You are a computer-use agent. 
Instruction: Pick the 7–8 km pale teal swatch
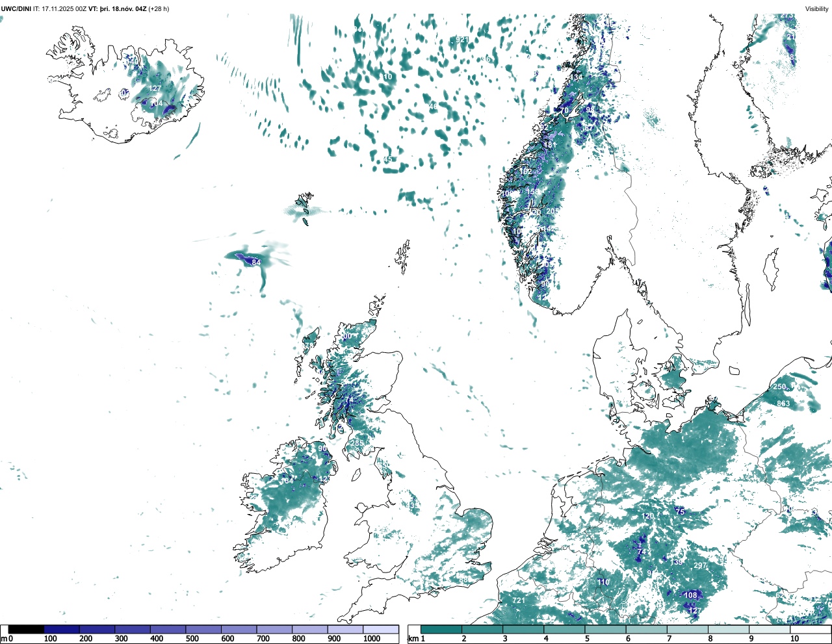tap(688, 630)
